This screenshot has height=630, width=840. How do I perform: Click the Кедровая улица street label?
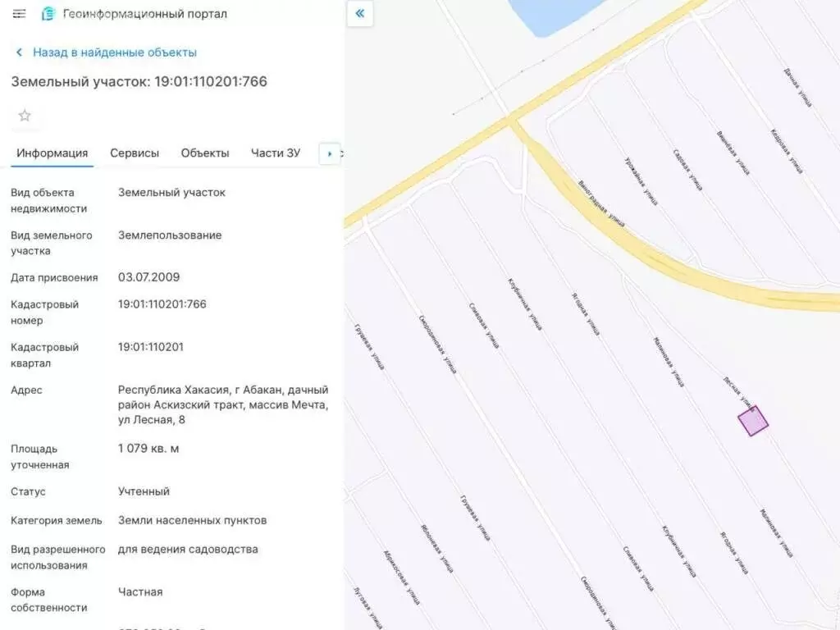coord(786,152)
